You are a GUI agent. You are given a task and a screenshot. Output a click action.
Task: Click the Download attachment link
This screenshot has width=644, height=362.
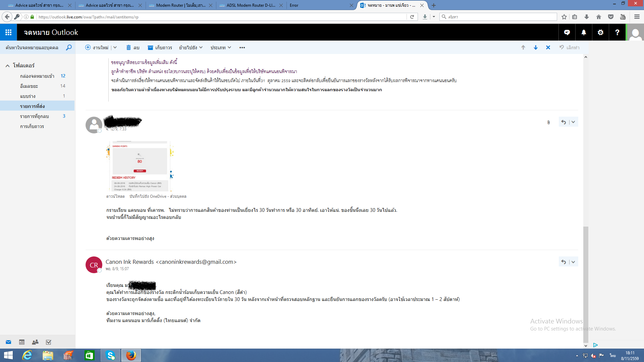[115, 196]
